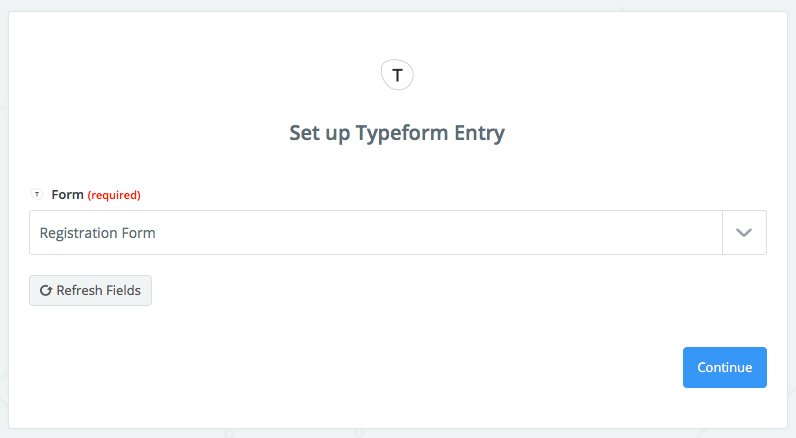Select the Registration Form value text
Image resolution: width=796 pixels, height=438 pixels.
tap(98, 233)
